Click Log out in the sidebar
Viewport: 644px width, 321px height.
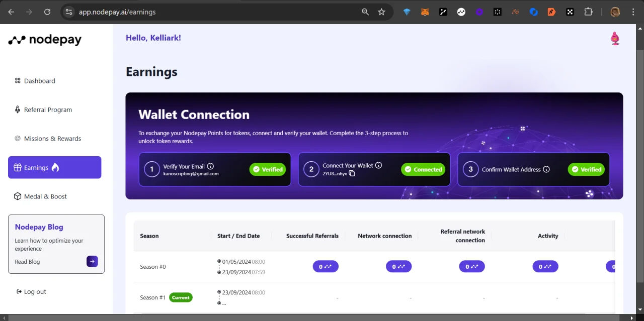[31, 292]
